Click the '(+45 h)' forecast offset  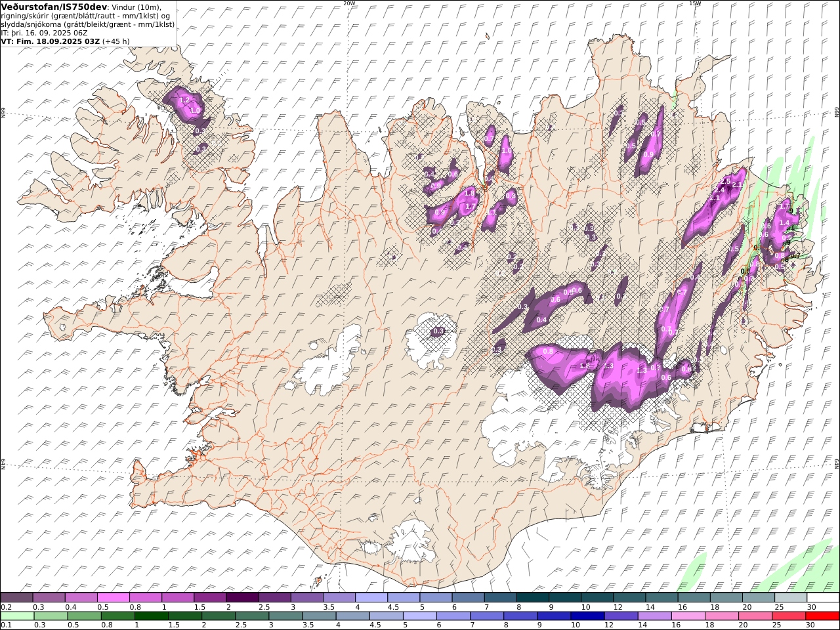(x=116, y=41)
